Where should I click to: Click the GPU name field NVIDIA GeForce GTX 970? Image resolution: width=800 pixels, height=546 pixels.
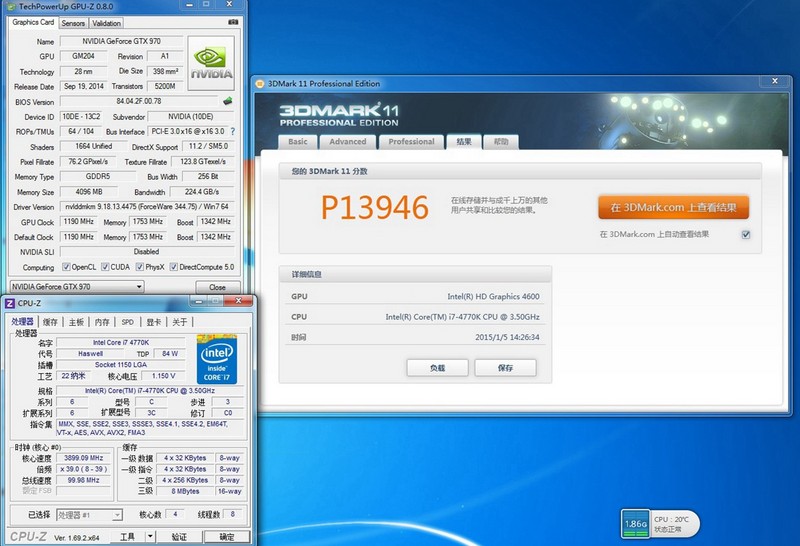pos(121,41)
